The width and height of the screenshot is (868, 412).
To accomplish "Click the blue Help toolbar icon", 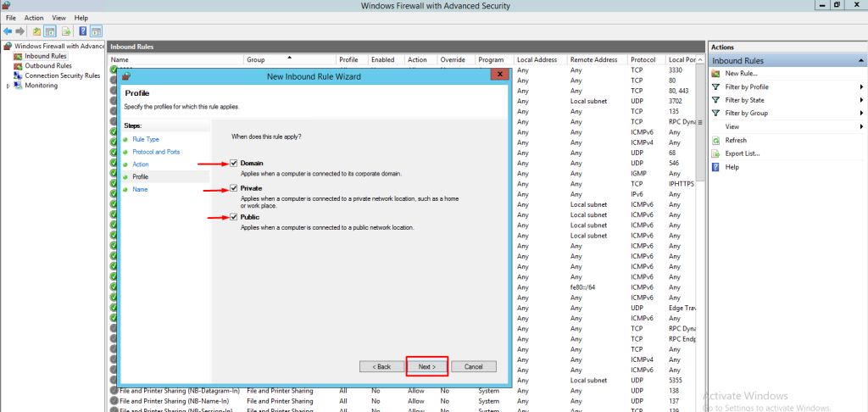I will [83, 31].
